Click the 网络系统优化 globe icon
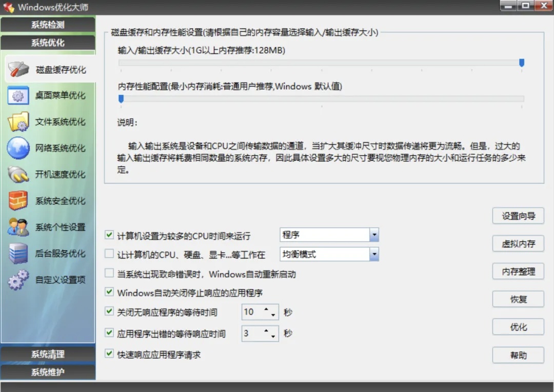 (x=18, y=148)
